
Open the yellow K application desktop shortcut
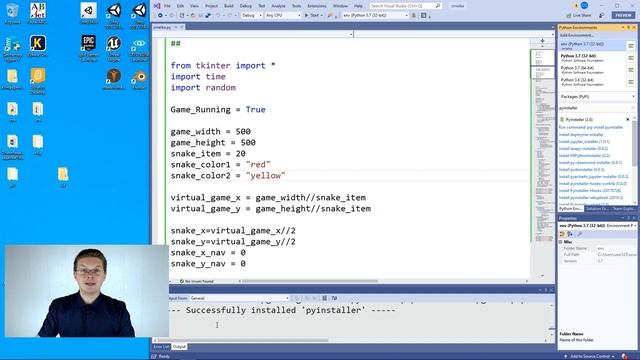click(x=38, y=46)
